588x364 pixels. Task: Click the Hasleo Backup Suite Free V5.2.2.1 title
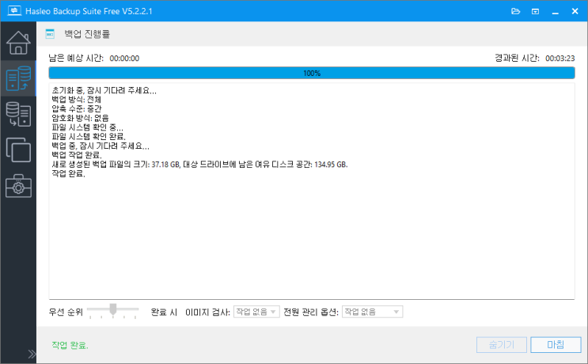pos(89,11)
